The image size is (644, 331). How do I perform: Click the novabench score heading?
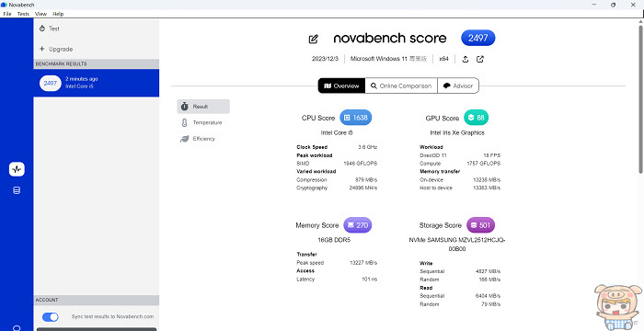pyautogui.click(x=390, y=39)
